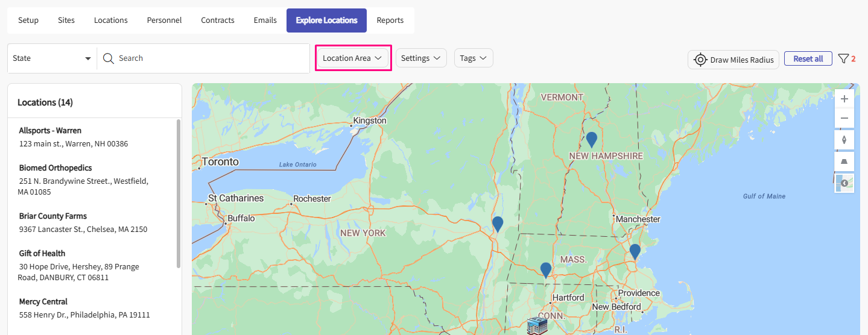This screenshot has width=868, height=335.
Task: Open the State dropdown
Action: pos(52,58)
